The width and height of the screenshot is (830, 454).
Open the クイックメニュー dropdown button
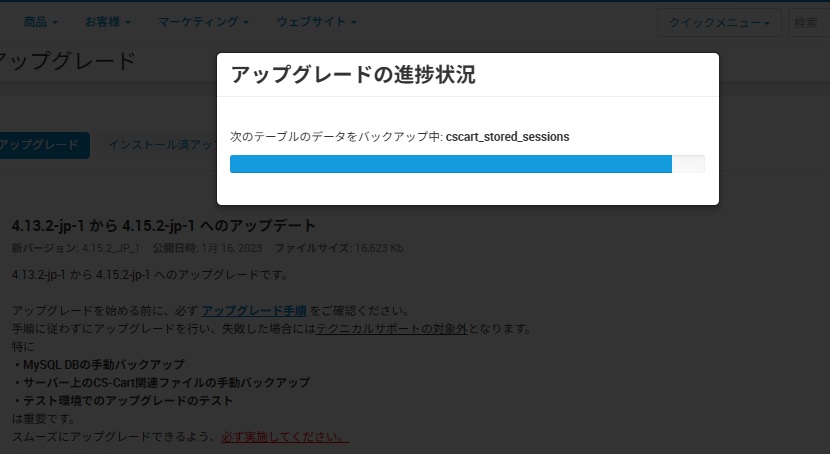(719, 22)
